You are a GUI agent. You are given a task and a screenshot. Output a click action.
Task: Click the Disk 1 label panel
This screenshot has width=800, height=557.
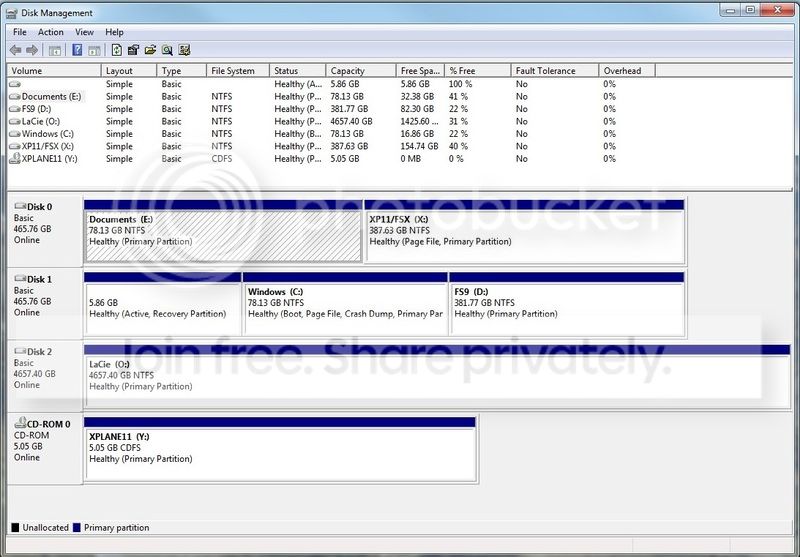point(45,303)
